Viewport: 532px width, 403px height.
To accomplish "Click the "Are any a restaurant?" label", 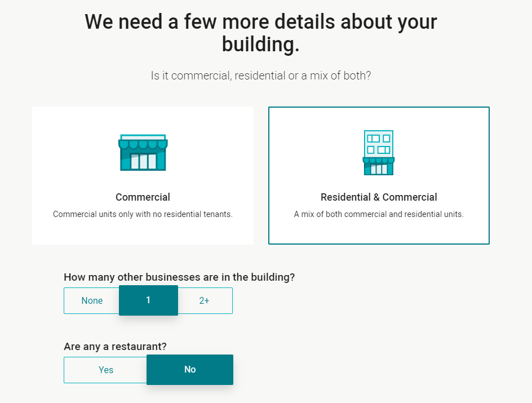I will (116, 346).
